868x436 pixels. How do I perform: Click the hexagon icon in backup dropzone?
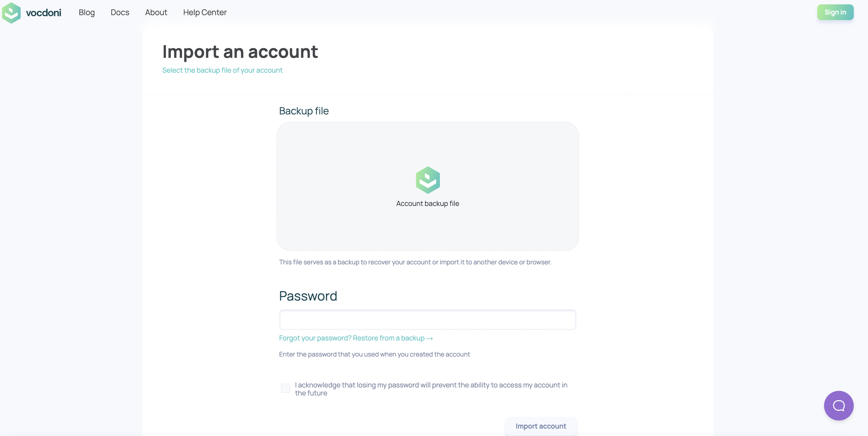[427, 180]
